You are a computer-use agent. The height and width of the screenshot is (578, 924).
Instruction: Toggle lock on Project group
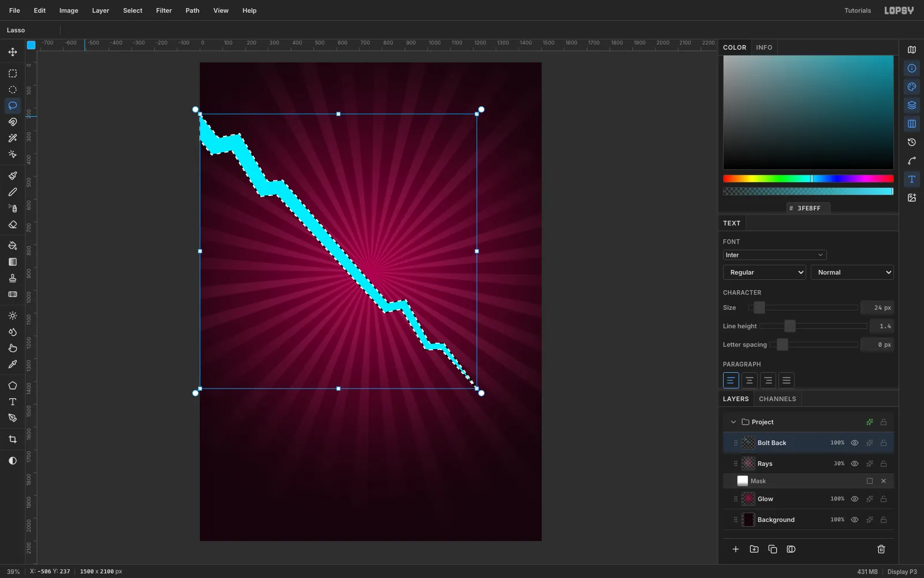[884, 422]
